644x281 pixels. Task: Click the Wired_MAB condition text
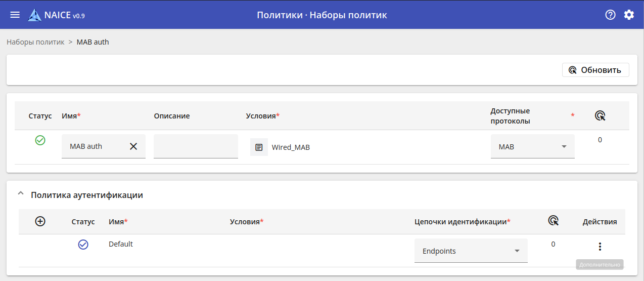coord(291,147)
